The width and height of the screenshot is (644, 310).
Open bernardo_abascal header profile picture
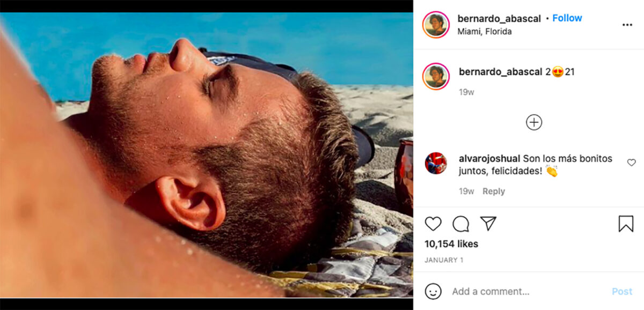pos(436,25)
